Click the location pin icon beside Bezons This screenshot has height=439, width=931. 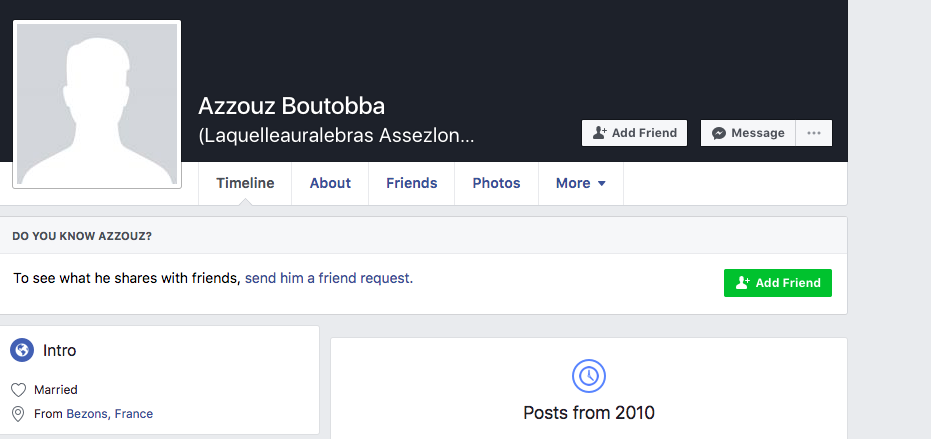point(18,414)
